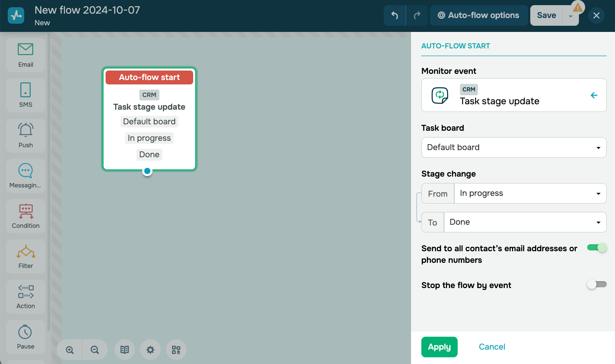Open Auto-flow options
Viewport: 615px width, 364px height.
pos(479,15)
